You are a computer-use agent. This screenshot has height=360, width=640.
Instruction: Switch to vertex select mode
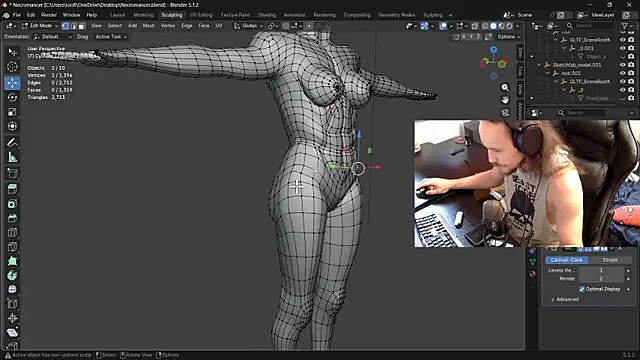click(x=65, y=26)
